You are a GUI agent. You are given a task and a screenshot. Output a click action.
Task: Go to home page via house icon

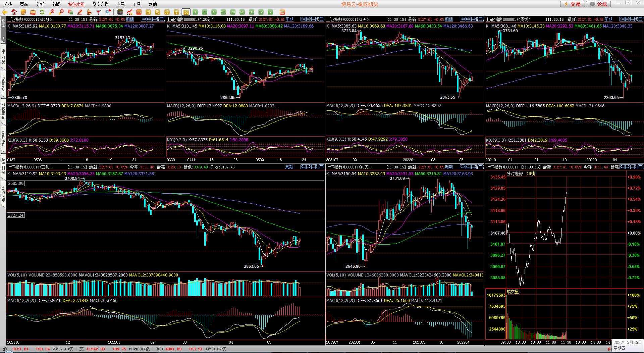click(x=14, y=12)
